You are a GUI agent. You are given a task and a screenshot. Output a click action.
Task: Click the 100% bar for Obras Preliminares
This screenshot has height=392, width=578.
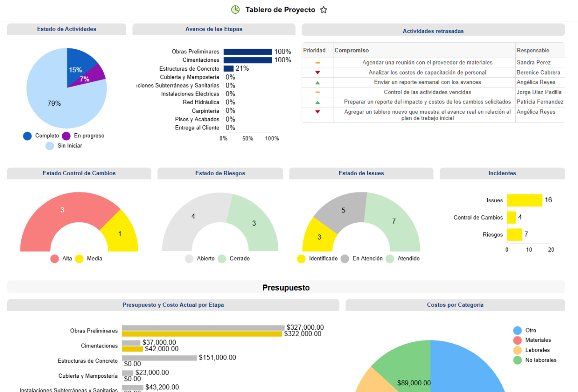pyautogui.click(x=247, y=51)
